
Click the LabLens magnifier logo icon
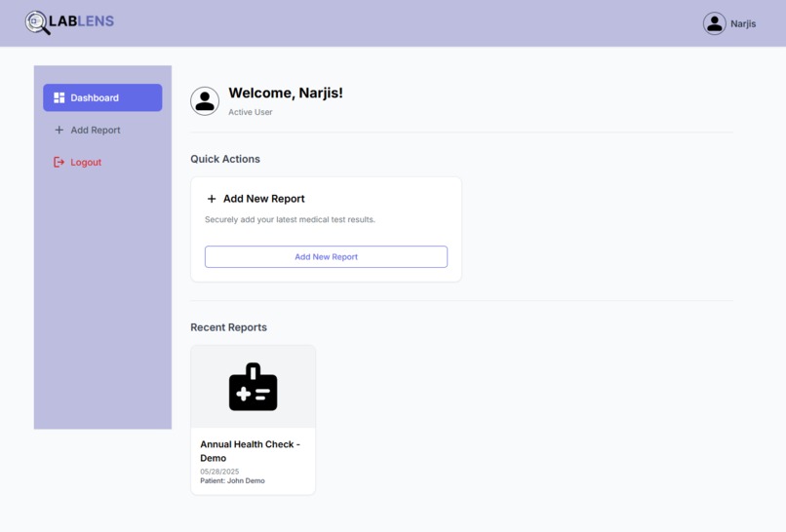coord(38,22)
